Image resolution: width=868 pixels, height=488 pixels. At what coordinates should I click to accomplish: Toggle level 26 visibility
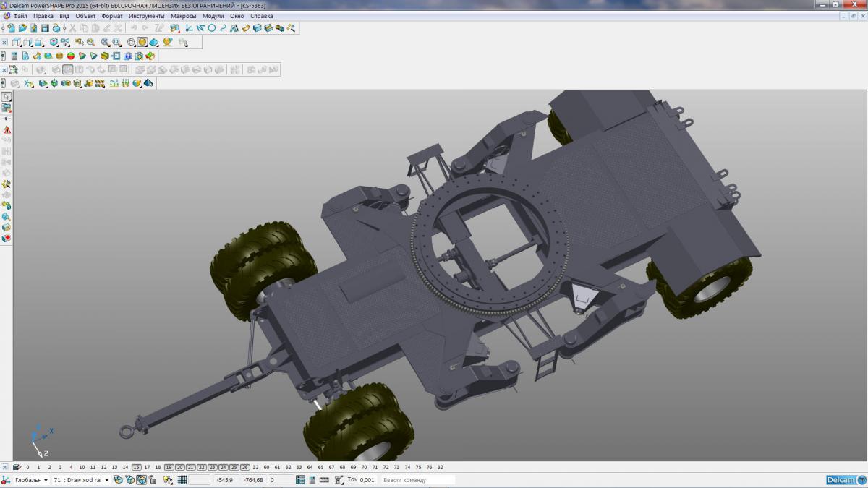tap(244, 467)
